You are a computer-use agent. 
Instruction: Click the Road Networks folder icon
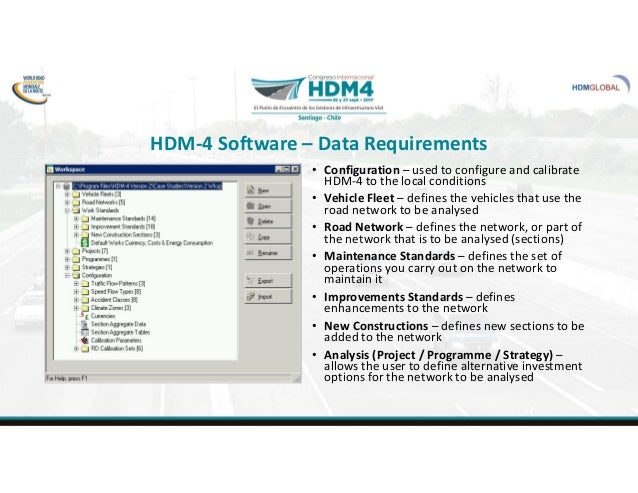[76, 202]
